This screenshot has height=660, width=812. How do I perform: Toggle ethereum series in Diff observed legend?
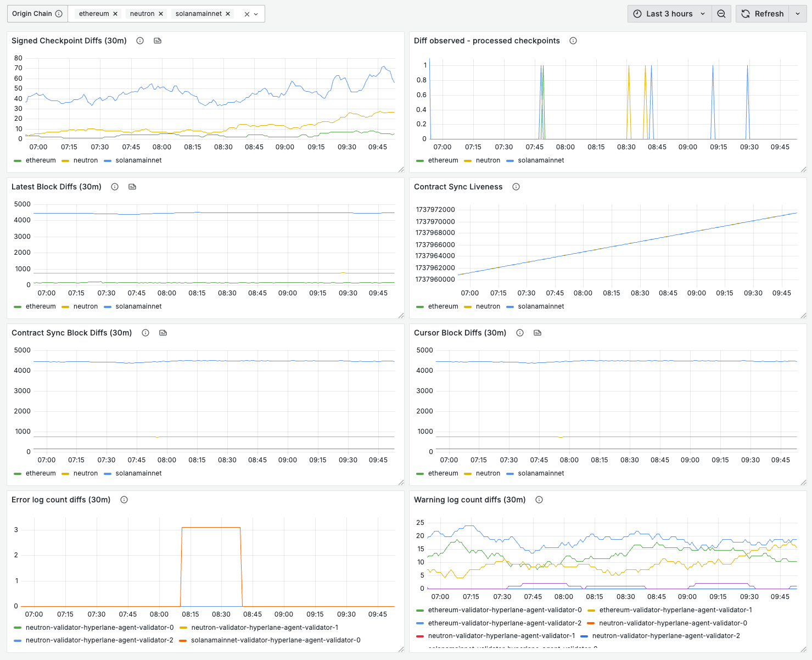[443, 160]
